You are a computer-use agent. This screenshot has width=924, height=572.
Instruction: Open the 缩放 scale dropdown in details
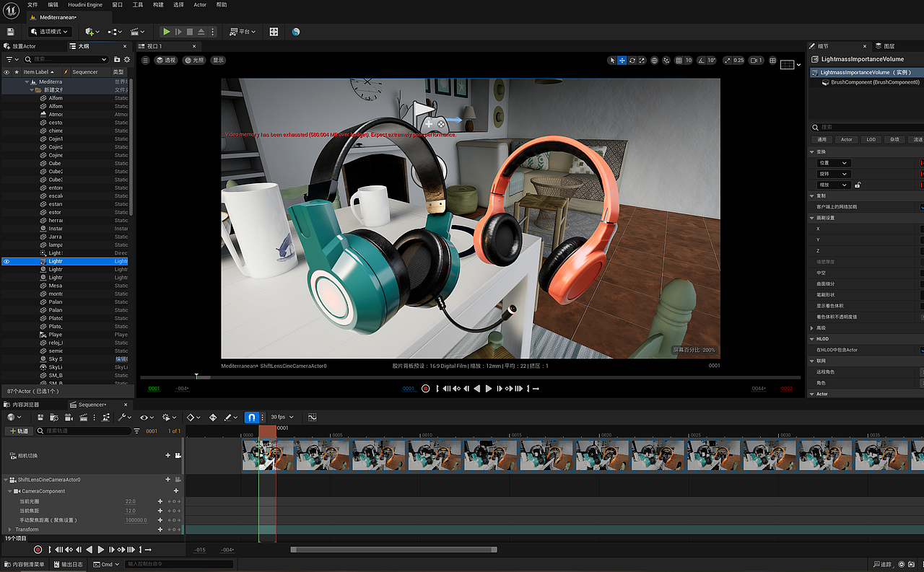tap(832, 185)
